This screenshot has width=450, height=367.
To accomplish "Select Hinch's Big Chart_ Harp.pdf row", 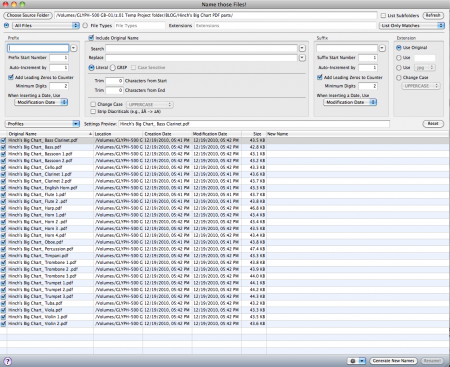I will (x=225, y=208).
